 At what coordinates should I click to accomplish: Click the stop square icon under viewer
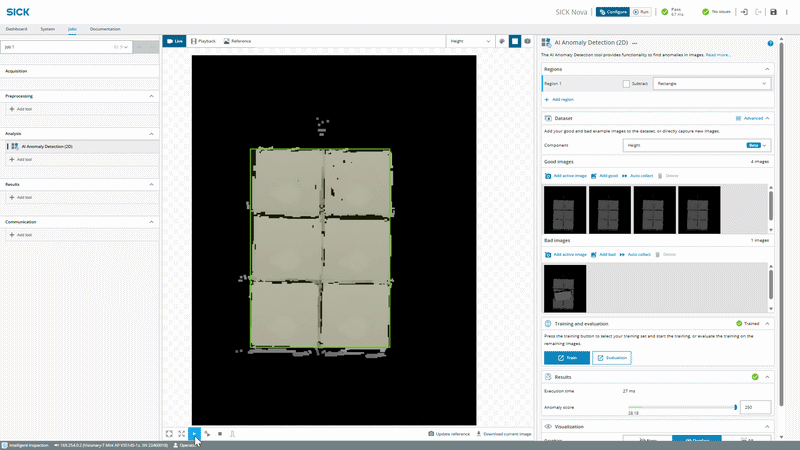point(220,434)
